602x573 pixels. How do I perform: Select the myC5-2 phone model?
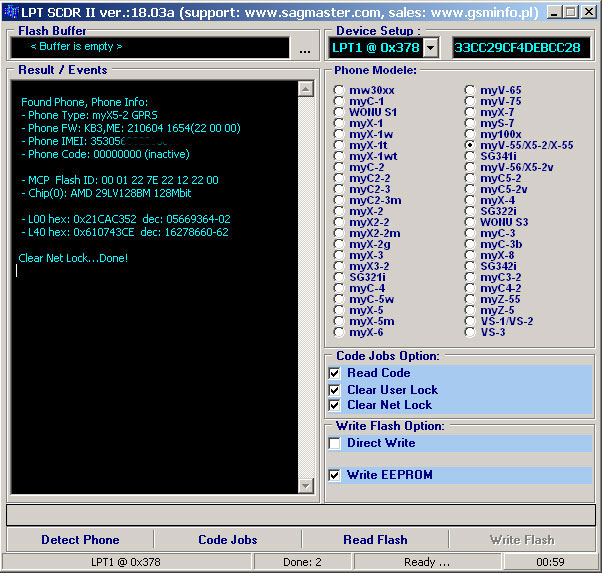pos(470,178)
